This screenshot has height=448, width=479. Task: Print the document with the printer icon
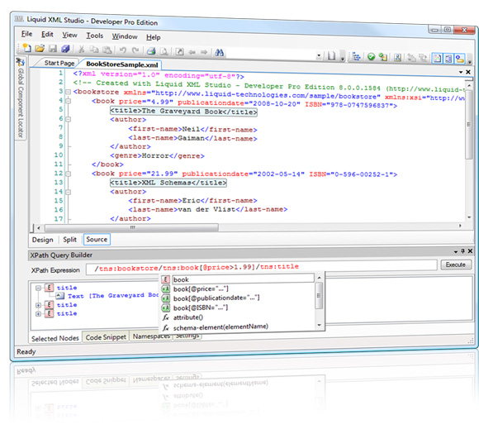(x=151, y=51)
